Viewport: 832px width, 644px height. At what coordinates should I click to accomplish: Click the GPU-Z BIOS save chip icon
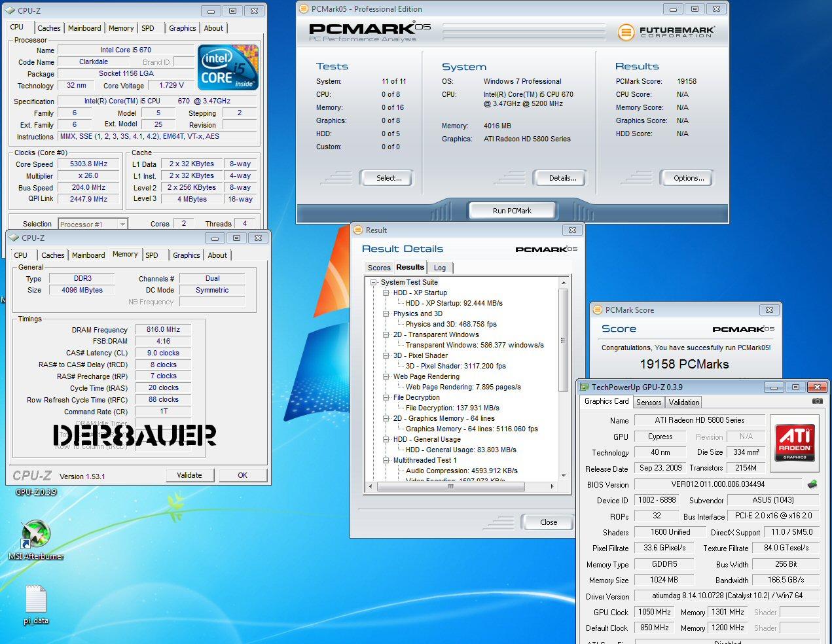pyautogui.click(x=812, y=484)
